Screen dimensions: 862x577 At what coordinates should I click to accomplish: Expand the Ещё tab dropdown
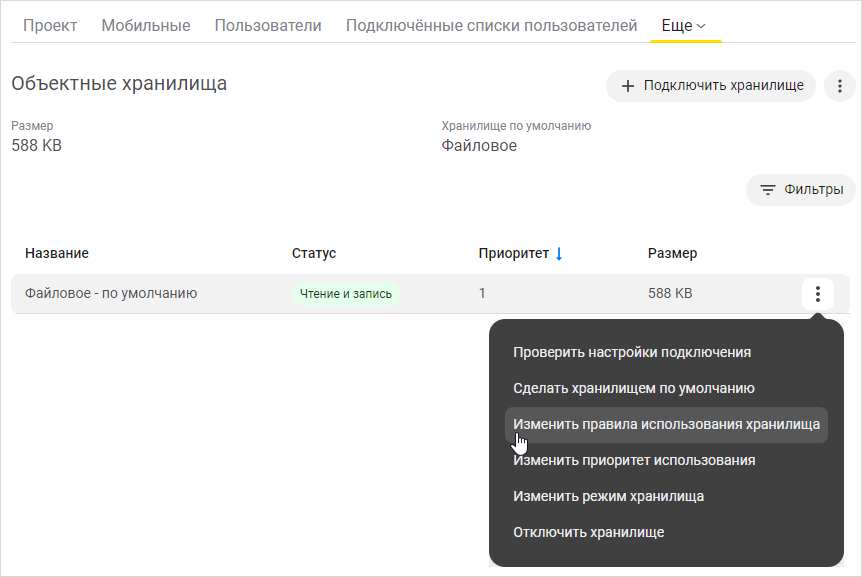coord(684,25)
